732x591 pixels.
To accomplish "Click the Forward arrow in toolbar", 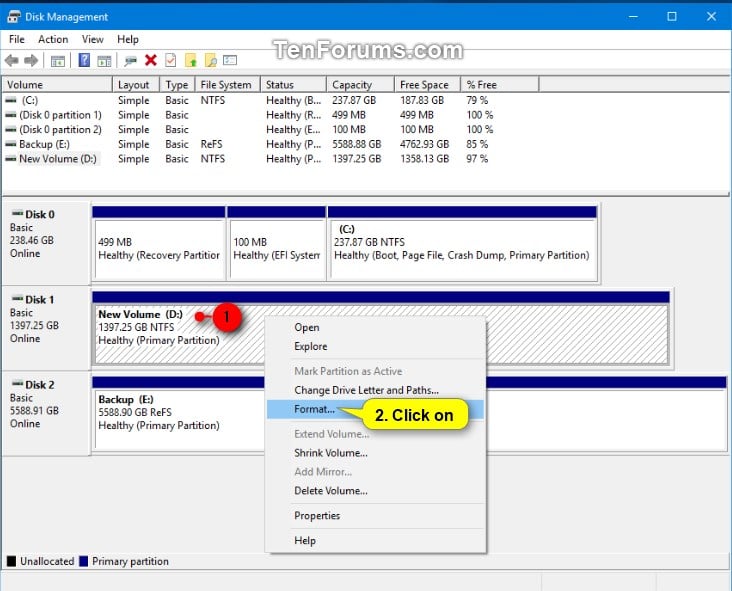I will click(31, 60).
